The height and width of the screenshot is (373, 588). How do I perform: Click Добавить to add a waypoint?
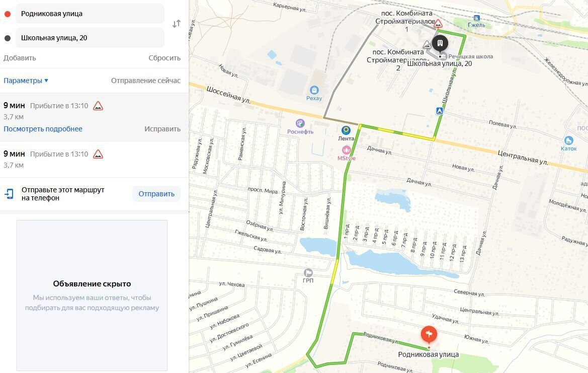(x=20, y=58)
